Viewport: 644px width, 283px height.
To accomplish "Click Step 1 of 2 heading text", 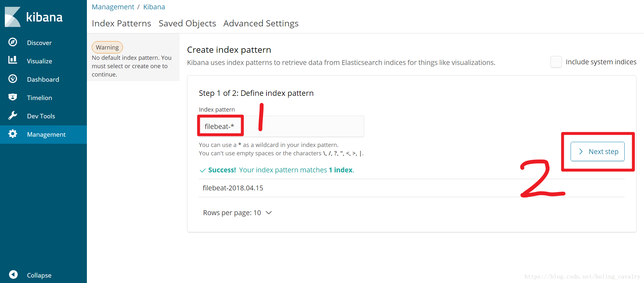I will (x=256, y=93).
